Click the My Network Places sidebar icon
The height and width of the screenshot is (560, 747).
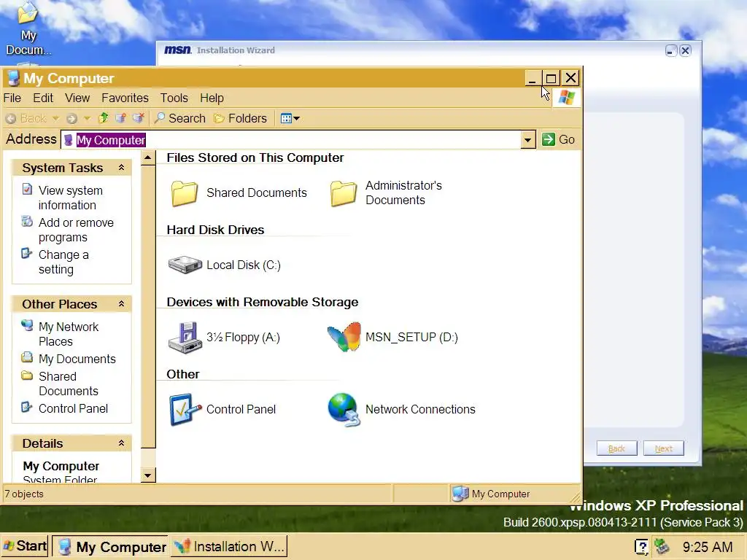(x=28, y=326)
